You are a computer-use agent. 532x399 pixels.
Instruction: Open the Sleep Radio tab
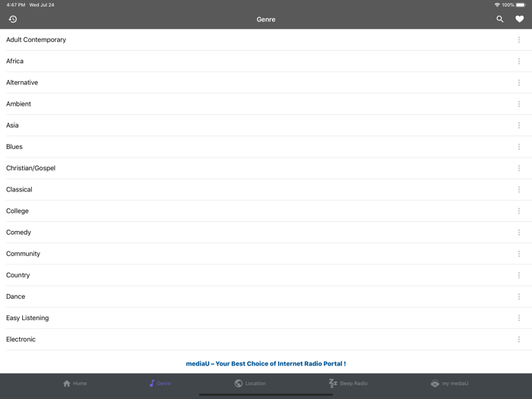[348, 383]
